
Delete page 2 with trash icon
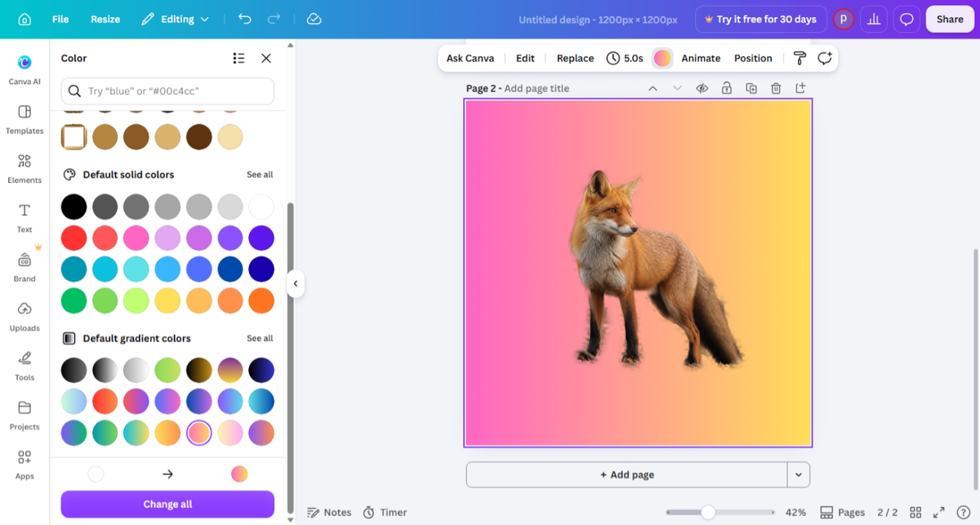[776, 88]
